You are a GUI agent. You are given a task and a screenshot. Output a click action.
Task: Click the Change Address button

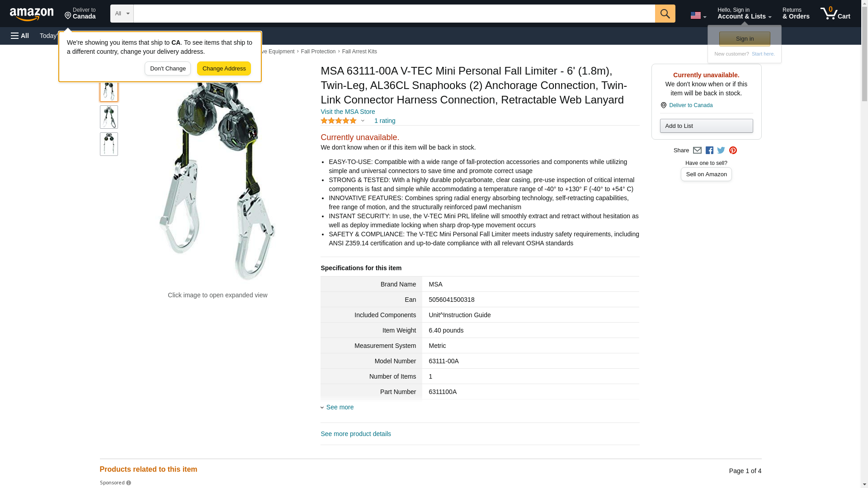click(x=224, y=69)
